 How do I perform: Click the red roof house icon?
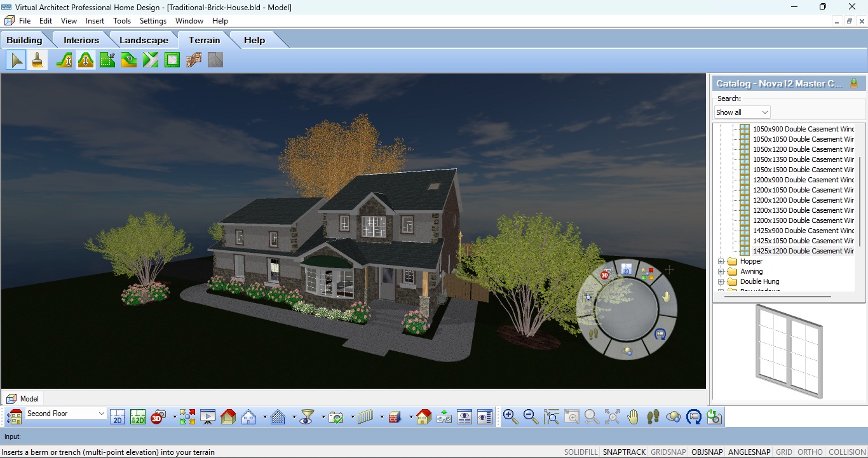pos(228,417)
